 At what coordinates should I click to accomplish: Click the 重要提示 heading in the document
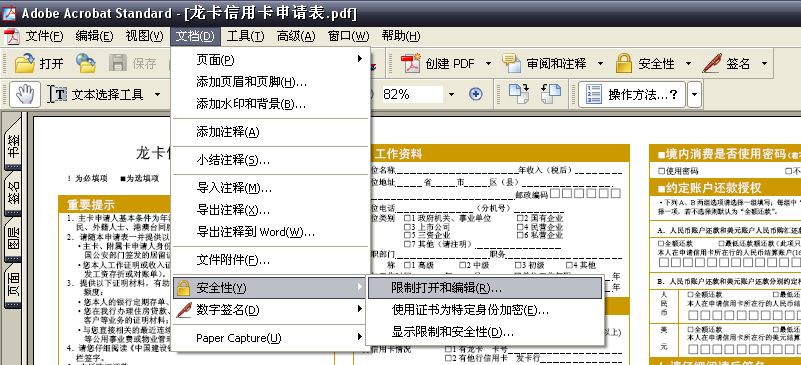[91, 205]
